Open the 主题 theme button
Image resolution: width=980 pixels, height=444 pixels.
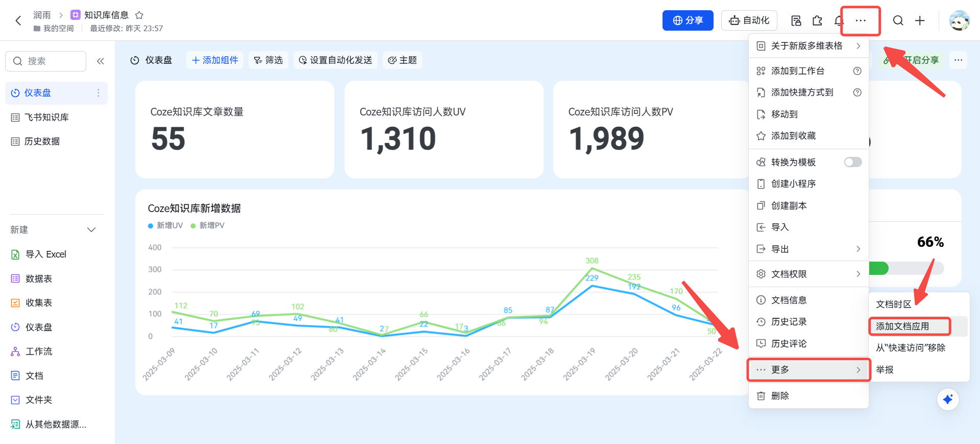402,60
